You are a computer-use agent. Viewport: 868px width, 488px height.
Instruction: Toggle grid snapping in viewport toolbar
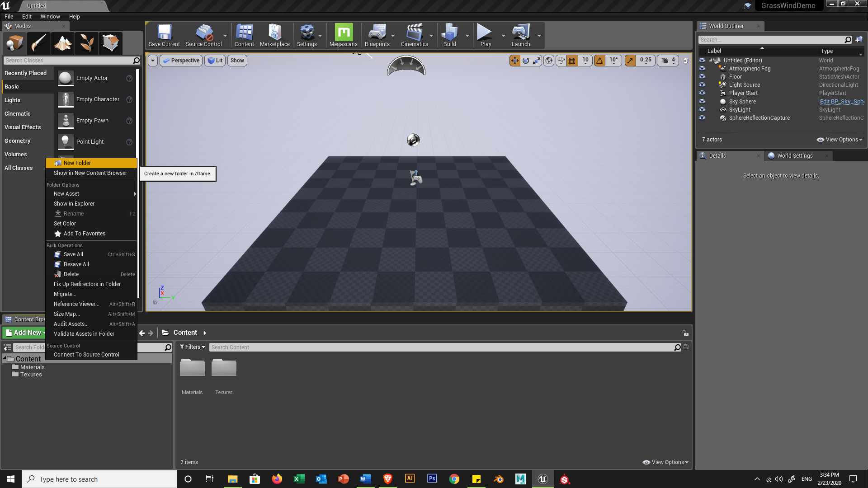572,61
